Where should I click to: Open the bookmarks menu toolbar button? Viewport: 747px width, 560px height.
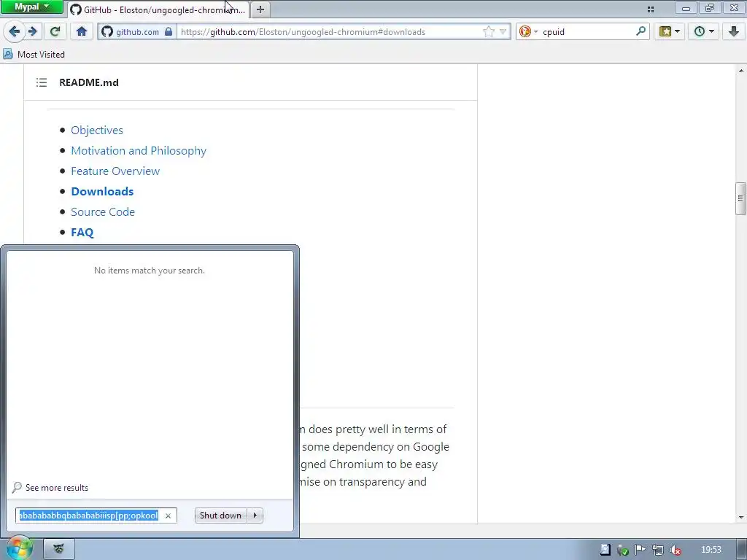tap(670, 32)
